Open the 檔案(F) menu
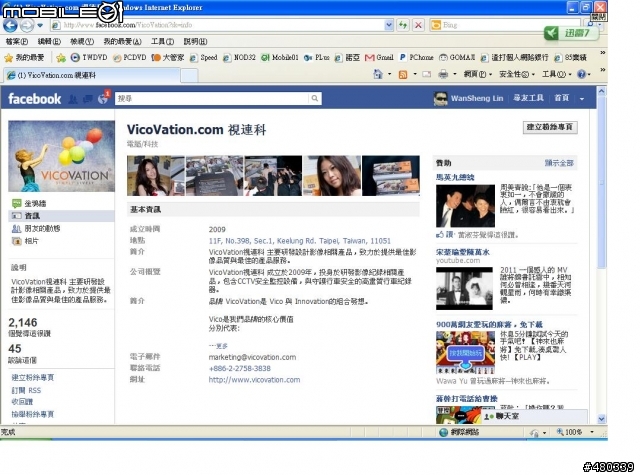The image size is (640, 475). tap(17, 41)
